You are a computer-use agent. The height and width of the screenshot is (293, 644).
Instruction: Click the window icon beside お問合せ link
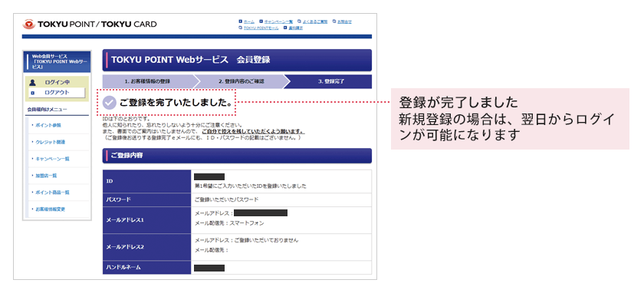coord(334,21)
